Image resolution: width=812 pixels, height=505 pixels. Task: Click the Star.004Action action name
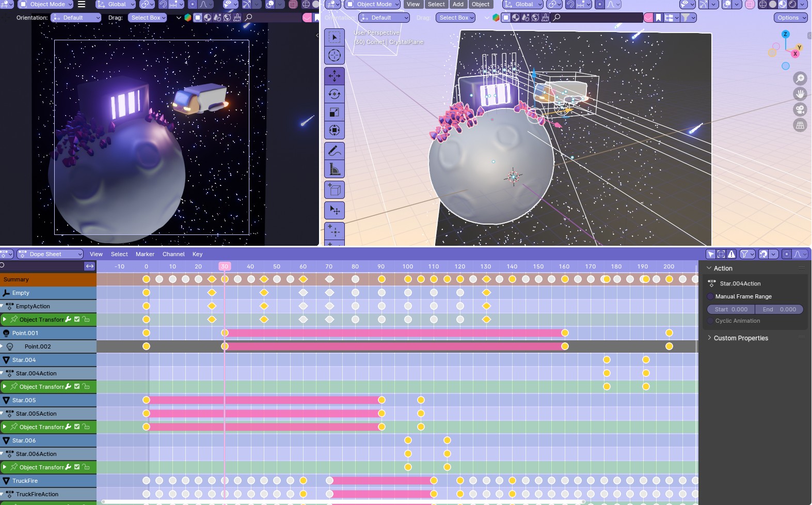coord(740,283)
